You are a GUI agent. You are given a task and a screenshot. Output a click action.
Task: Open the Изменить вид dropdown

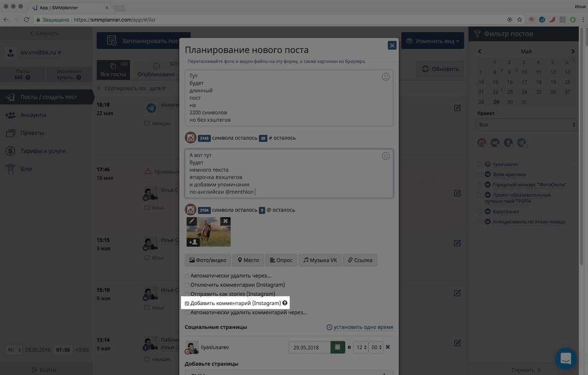432,41
